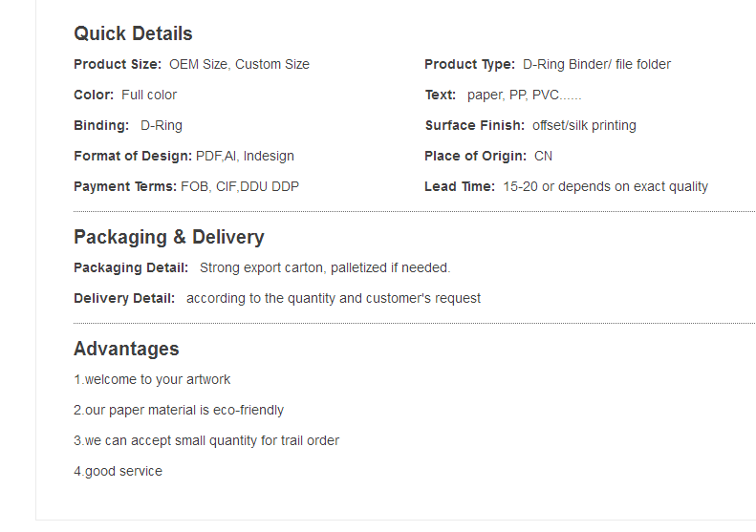Viewport: 756px width, 532px height.
Task: Select the good service line
Action: (119, 471)
